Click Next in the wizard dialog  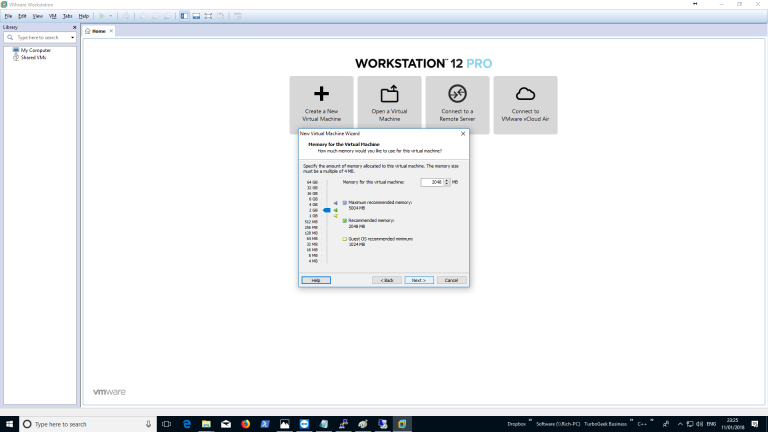[419, 280]
